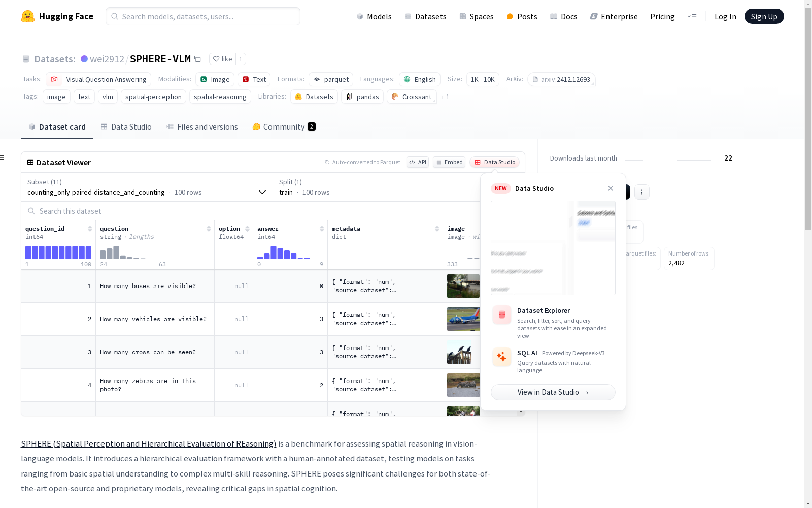The width and height of the screenshot is (812, 508).
Task: Select the Croissant library tag
Action: [412, 97]
